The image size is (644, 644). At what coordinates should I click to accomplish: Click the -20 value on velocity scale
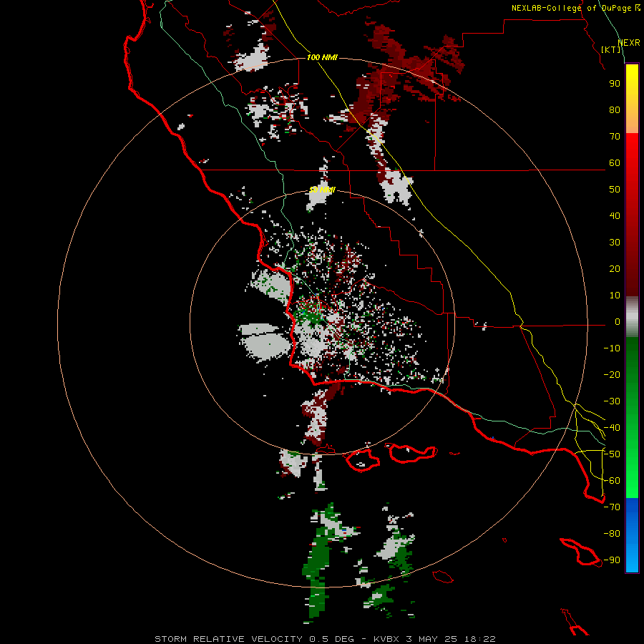point(612,375)
